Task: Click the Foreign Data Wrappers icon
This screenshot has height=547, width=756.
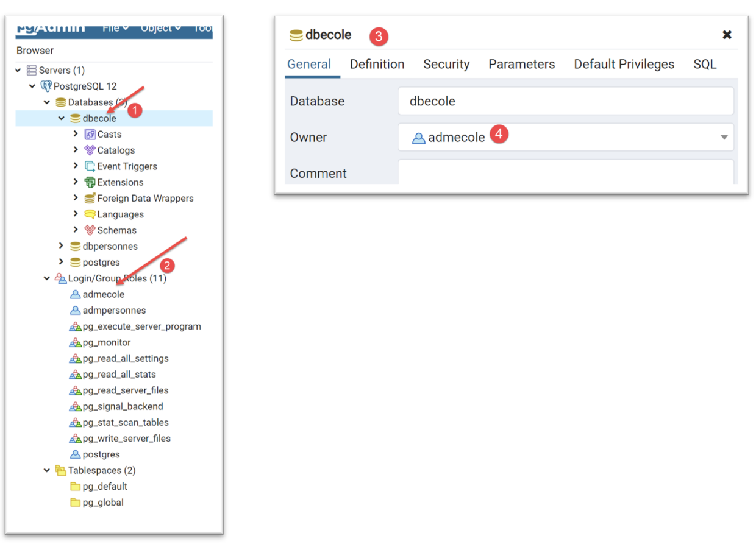Action: [x=90, y=199]
